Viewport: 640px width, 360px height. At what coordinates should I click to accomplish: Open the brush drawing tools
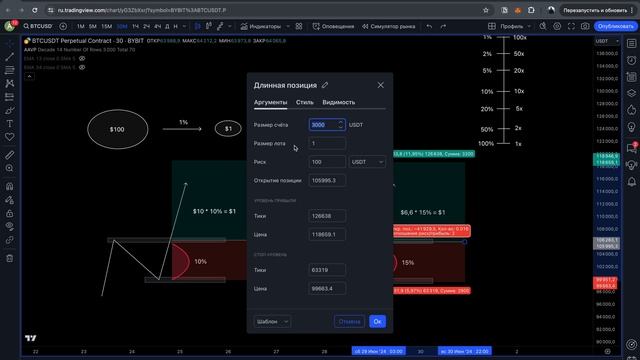(9, 110)
